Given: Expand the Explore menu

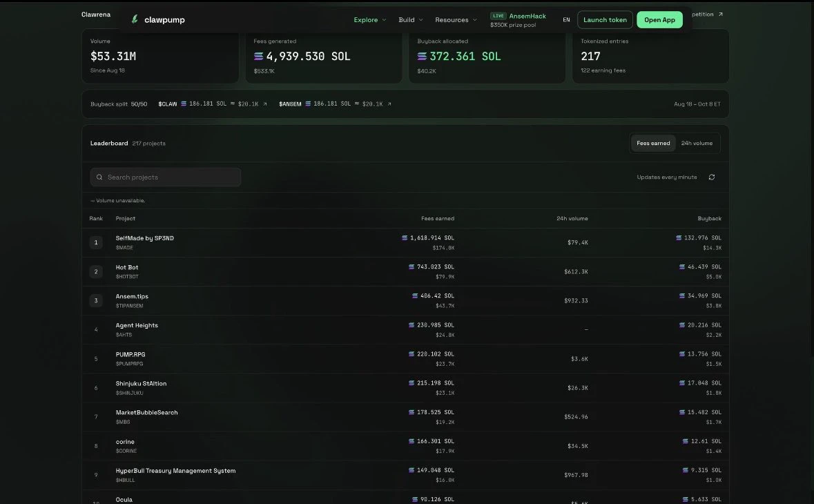Looking at the screenshot, I should pyautogui.click(x=369, y=20).
